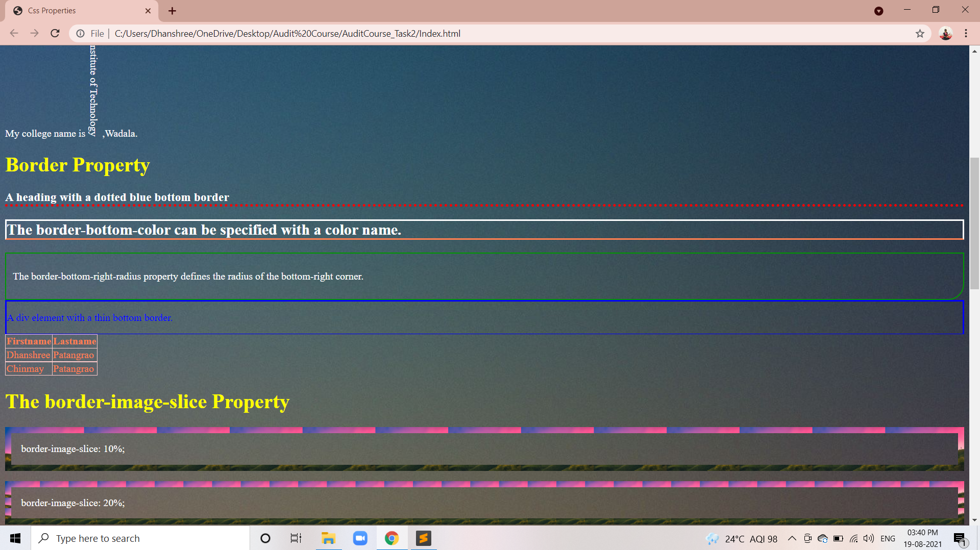This screenshot has height=550, width=980.
Task: Click the address bar URL
Action: tap(287, 34)
